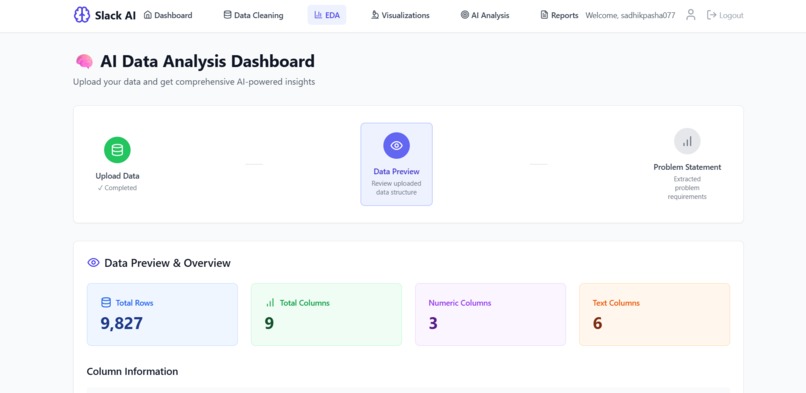Click the Slack AI brand name
This screenshot has height=393, width=806.
point(115,15)
